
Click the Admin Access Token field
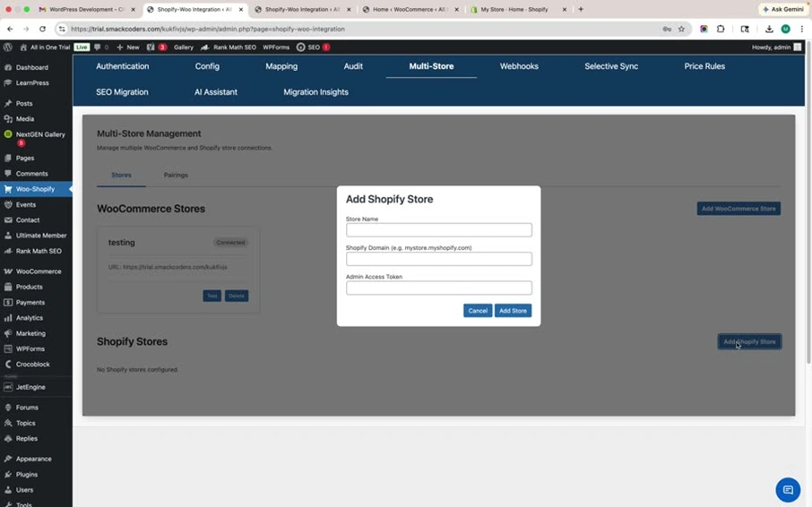(x=438, y=288)
